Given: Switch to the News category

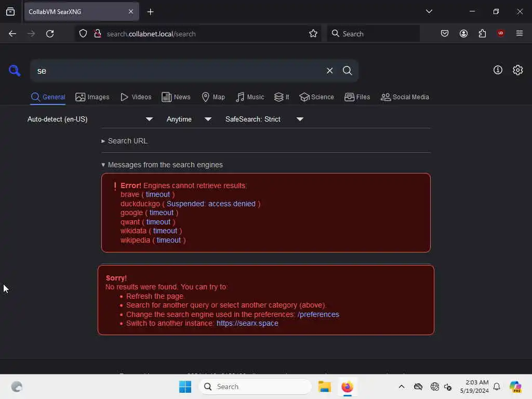Looking at the screenshot, I should 176,97.
